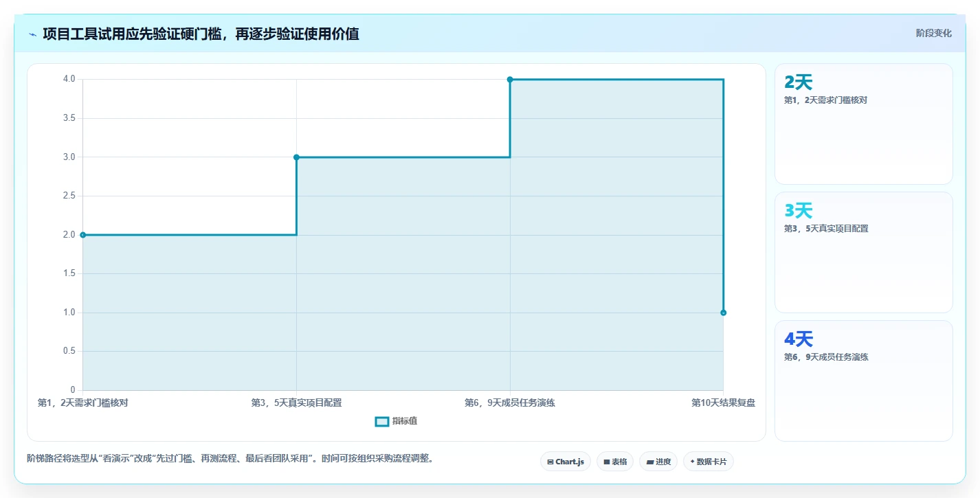Click the Chart.js tag
This screenshot has height=498, width=980.
[x=566, y=462]
